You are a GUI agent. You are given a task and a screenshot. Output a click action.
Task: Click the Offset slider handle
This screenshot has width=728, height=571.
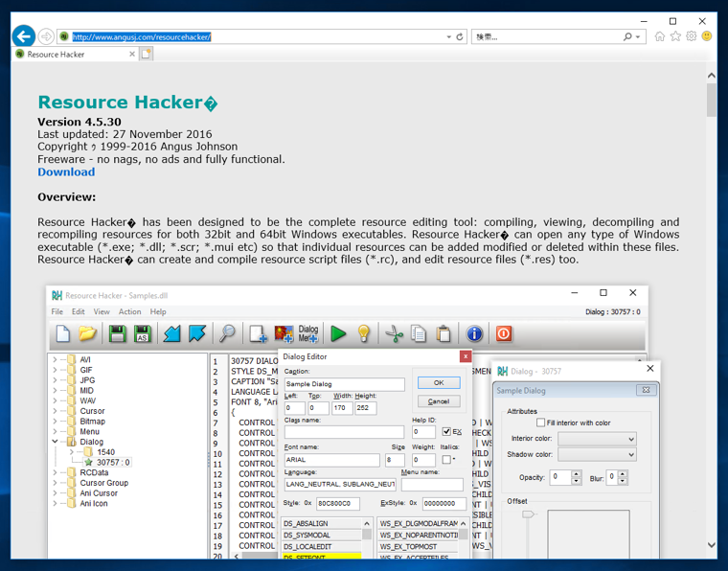[528, 514]
